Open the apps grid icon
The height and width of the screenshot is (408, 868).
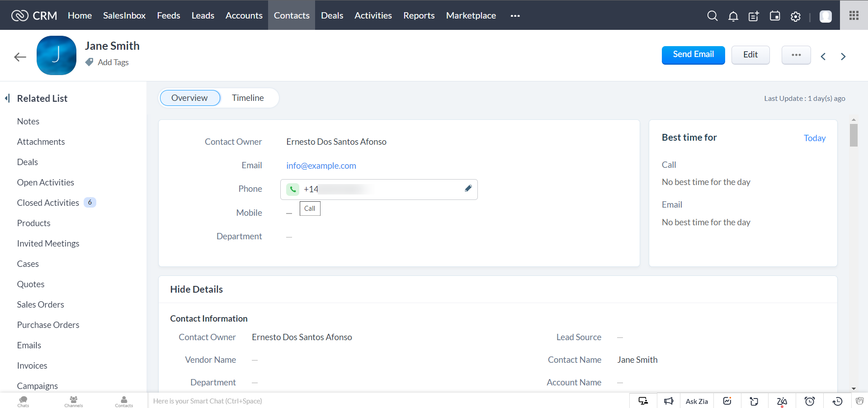click(x=854, y=15)
